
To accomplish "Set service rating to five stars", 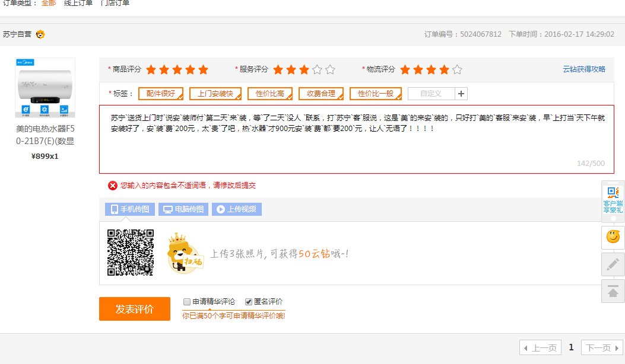I will click(330, 70).
